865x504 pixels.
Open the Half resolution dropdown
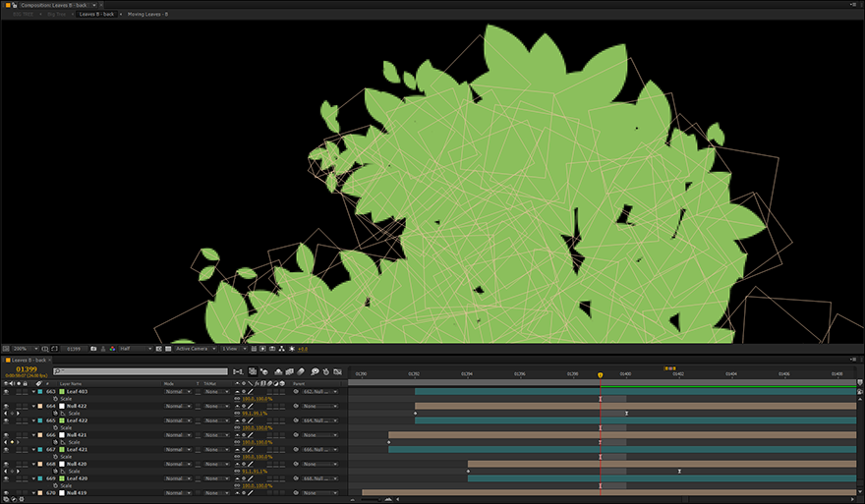point(136,349)
